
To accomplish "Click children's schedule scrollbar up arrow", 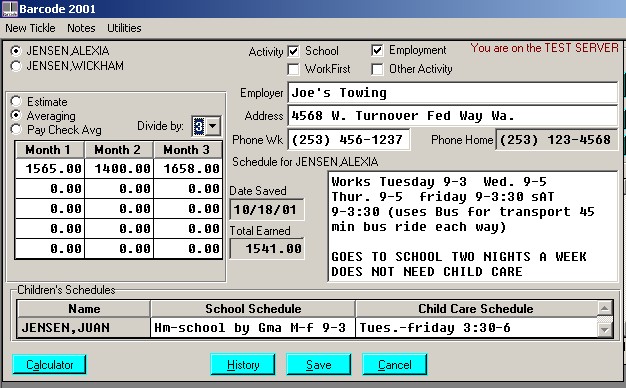I will (x=604, y=308).
